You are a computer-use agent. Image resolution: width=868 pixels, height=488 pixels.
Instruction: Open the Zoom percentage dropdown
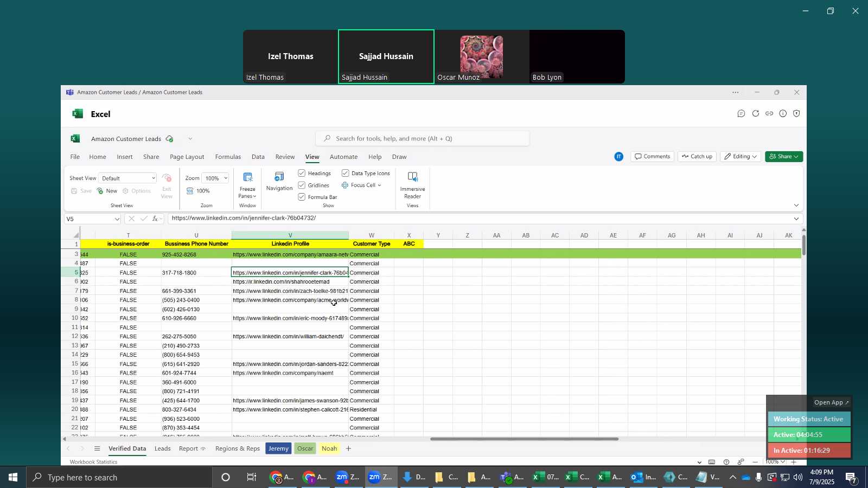tap(215, 178)
